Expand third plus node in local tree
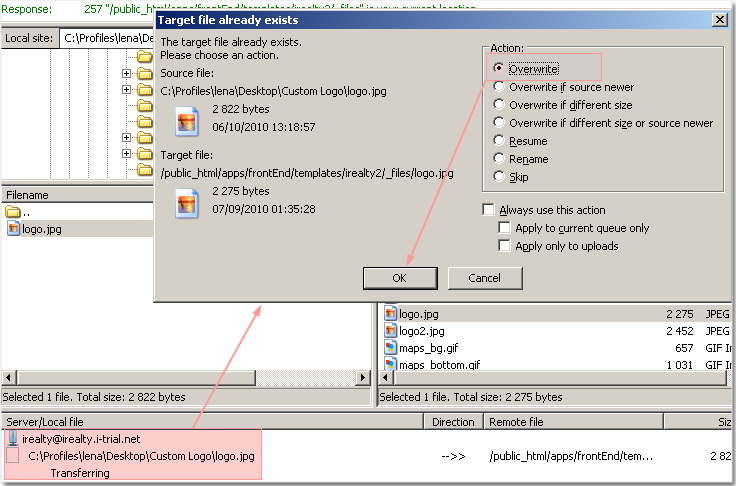Image resolution: width=736 pixels, height=486 pixels. (x=126, y=137)
